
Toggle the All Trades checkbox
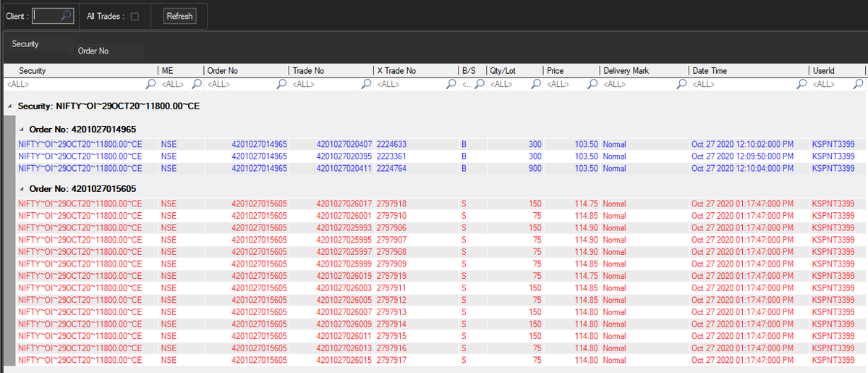click(135, 16)
